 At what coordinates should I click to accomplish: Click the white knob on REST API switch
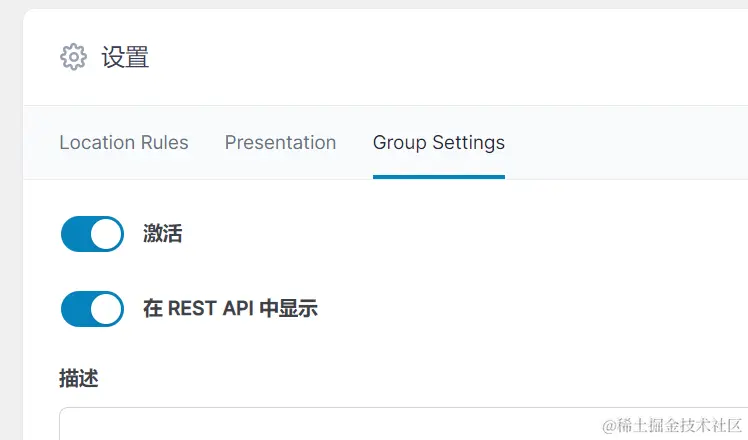[106, 309]
